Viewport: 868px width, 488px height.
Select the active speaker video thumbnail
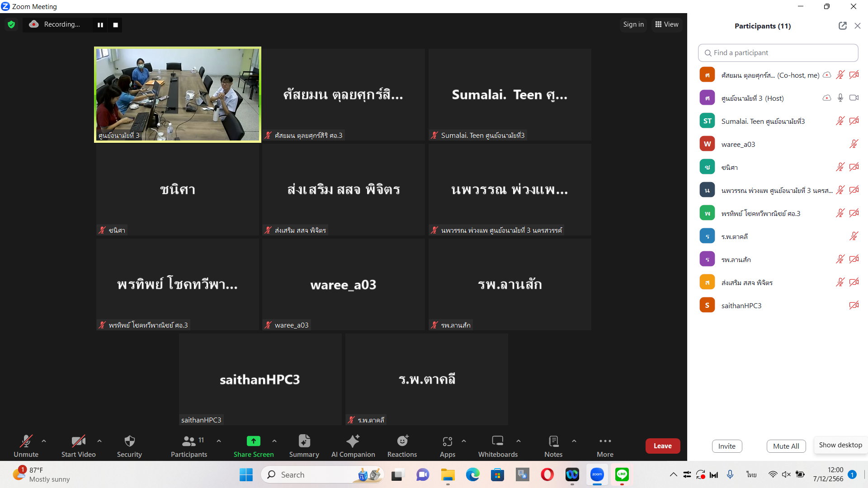tap(178, 94)
